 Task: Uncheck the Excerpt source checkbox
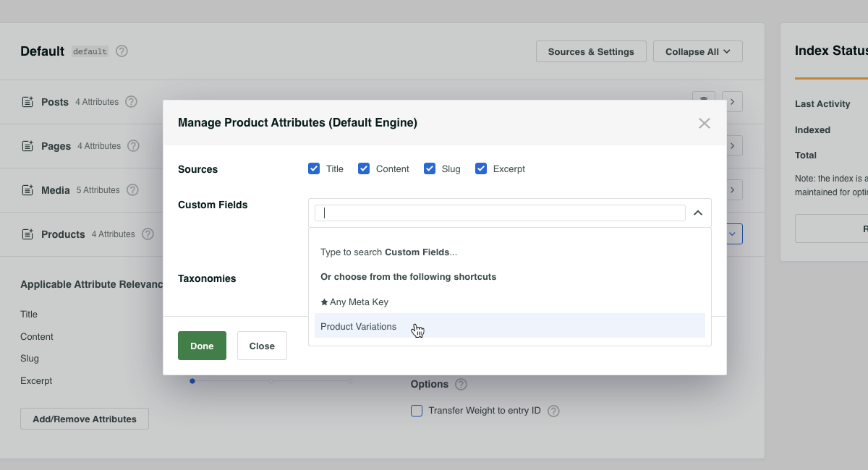[481, 168]
